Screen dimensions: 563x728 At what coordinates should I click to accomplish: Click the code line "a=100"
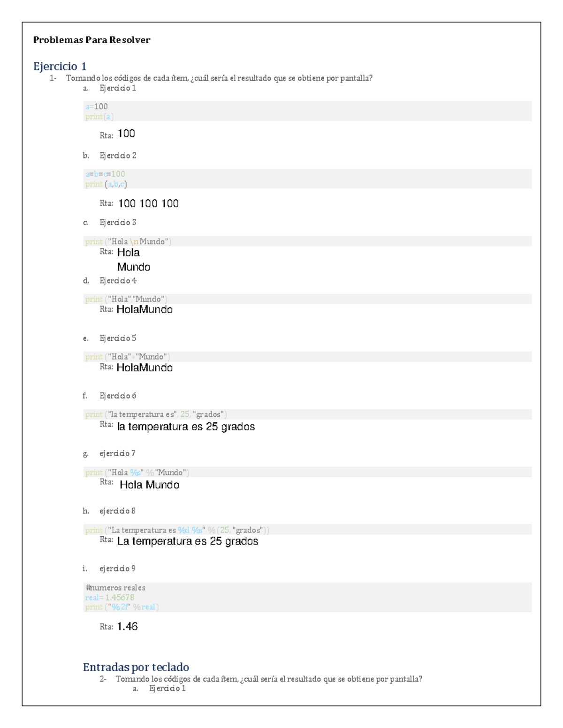click(x=97, y=106)
